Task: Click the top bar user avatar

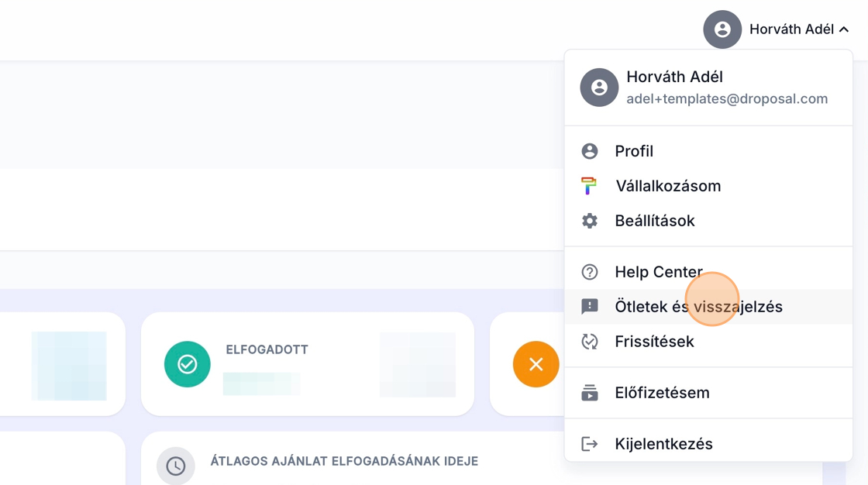Action: [722, 29]
